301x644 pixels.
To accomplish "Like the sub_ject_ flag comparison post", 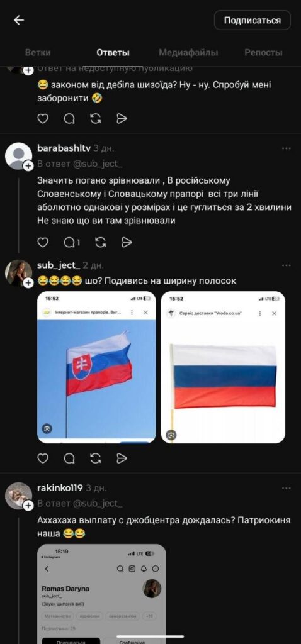I will click(43, 458).
